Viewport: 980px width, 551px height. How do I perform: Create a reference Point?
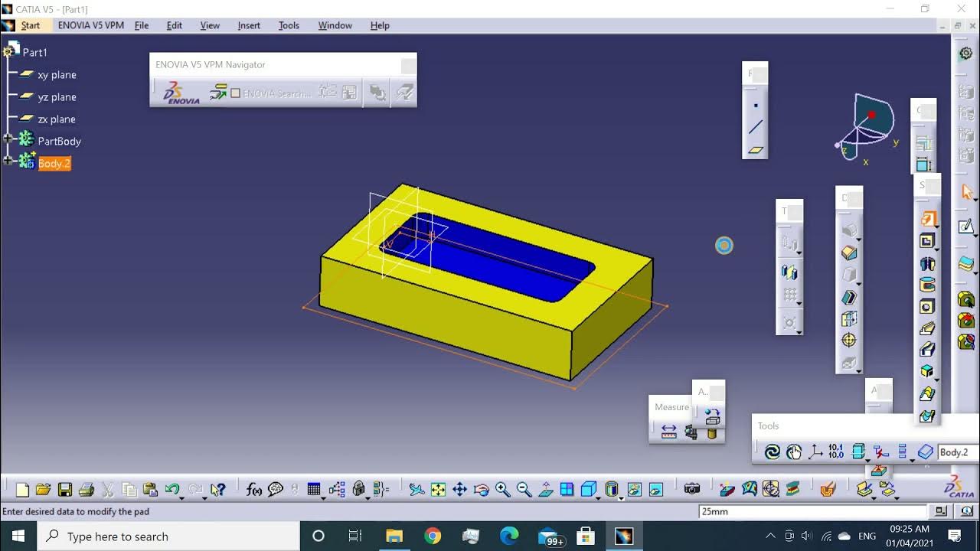(756, 106)
